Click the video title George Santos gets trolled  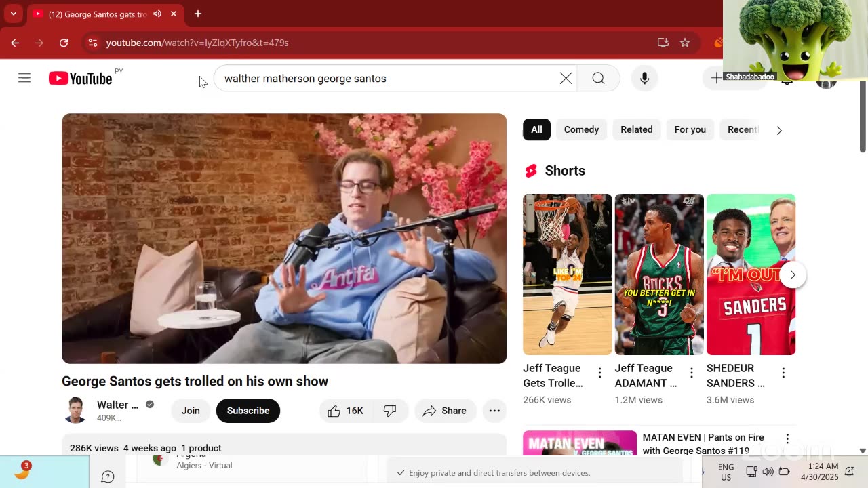195,382
